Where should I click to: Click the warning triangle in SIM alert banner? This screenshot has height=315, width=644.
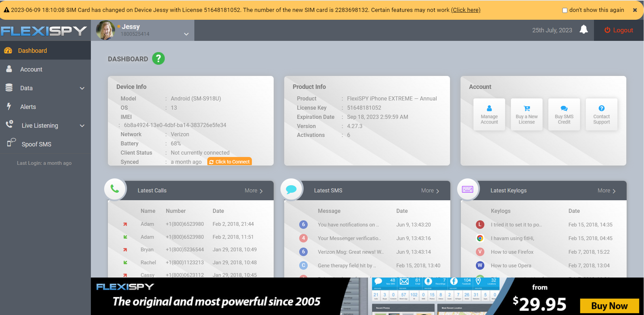click(6, 10)
